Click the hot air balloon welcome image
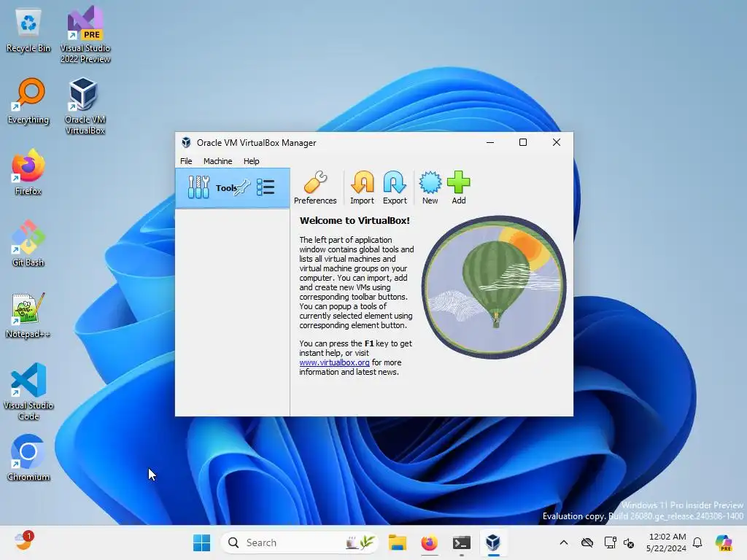 pos(494,287)
